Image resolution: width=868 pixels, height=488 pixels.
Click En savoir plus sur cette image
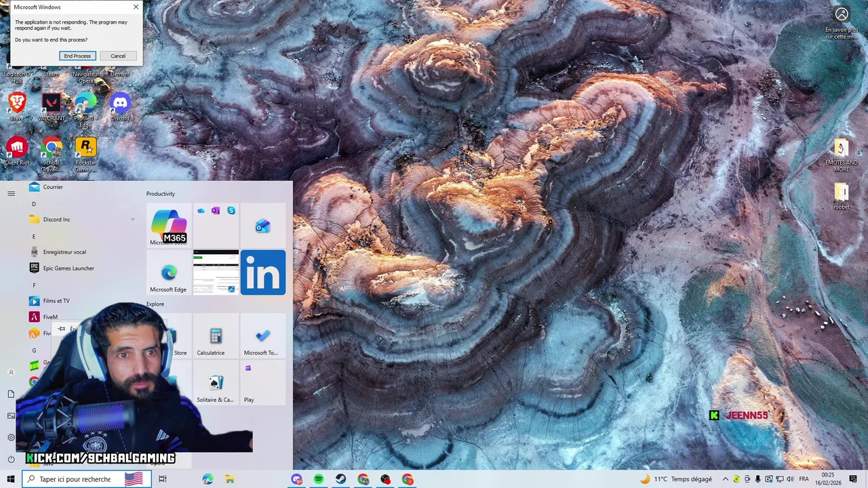pyautogui.click(x=842, y=23)
